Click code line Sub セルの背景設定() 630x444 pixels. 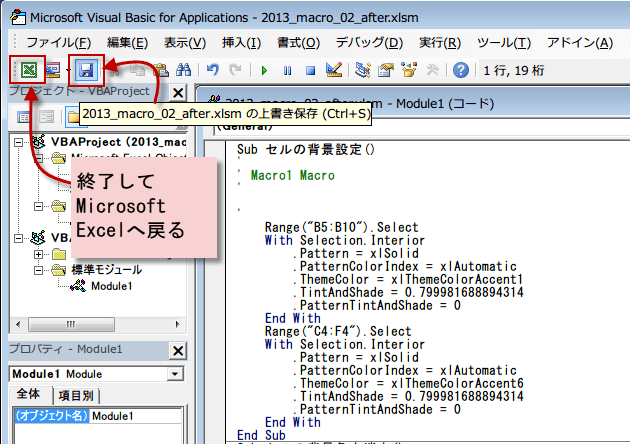(x=306, y=149)
